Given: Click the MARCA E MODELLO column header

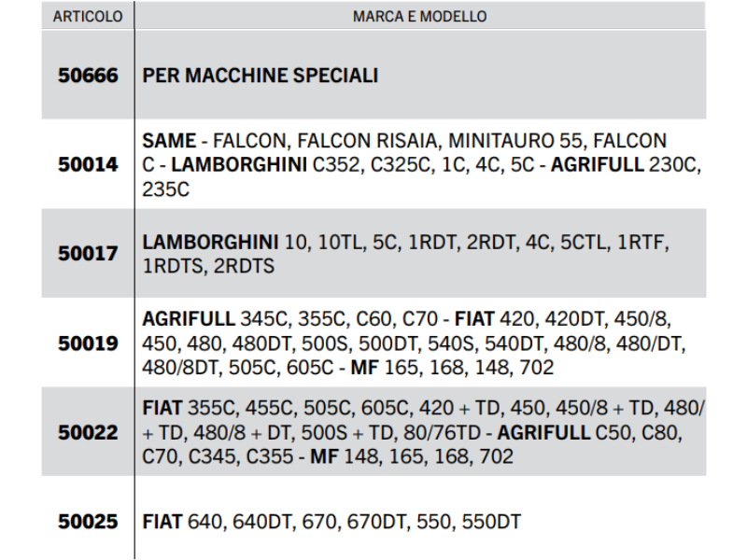Looking at the screenshot, I should [x=420, y=17].
